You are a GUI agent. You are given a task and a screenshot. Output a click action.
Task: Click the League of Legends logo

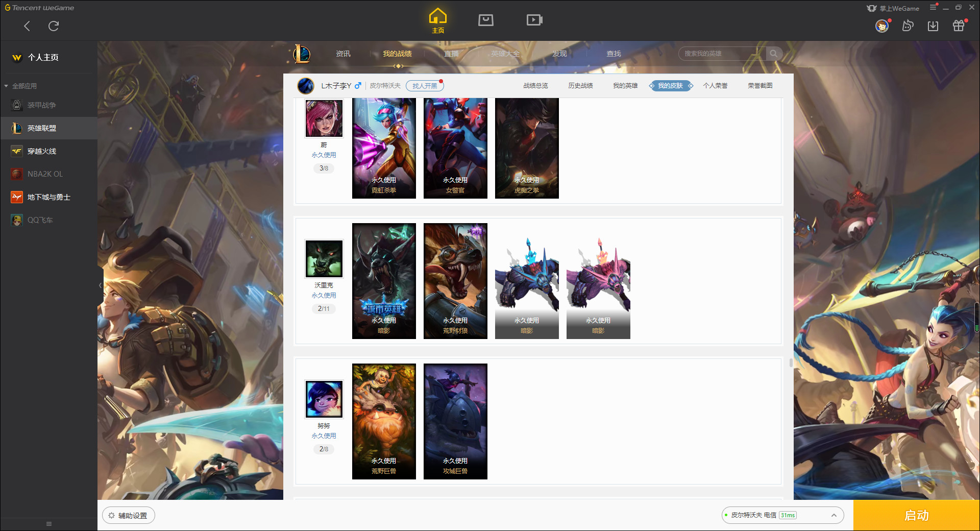coord(302,54)
